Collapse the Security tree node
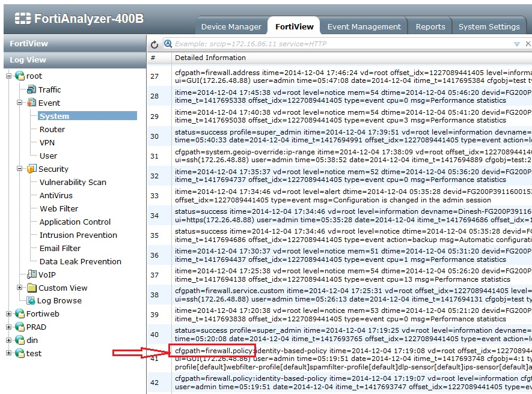The width and height of the screenshot is (532, 394). [20, 169]
